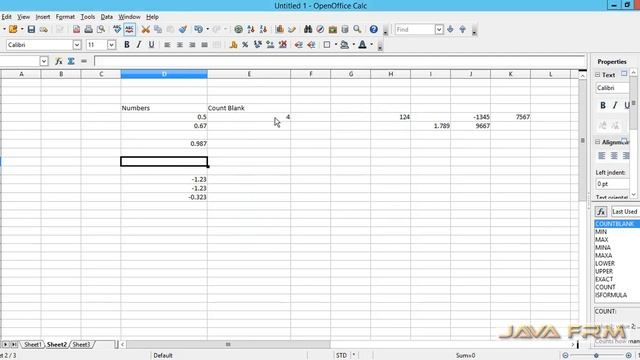Open the Last Used function category dropdown
640x360 pixels.
pos(624,211)
